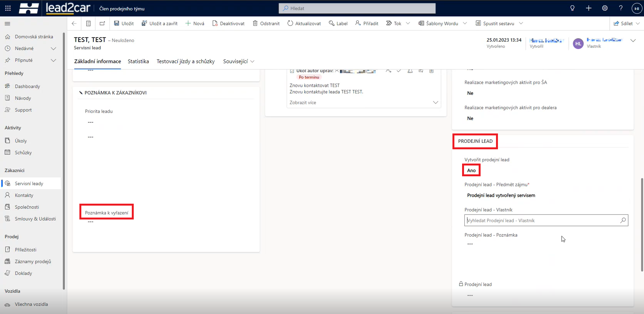Toggle Realizace marketingových aktivit pro ŠA Ne
Screen dimensions: 644x314
pyautogui.click(x=470, y=93)
